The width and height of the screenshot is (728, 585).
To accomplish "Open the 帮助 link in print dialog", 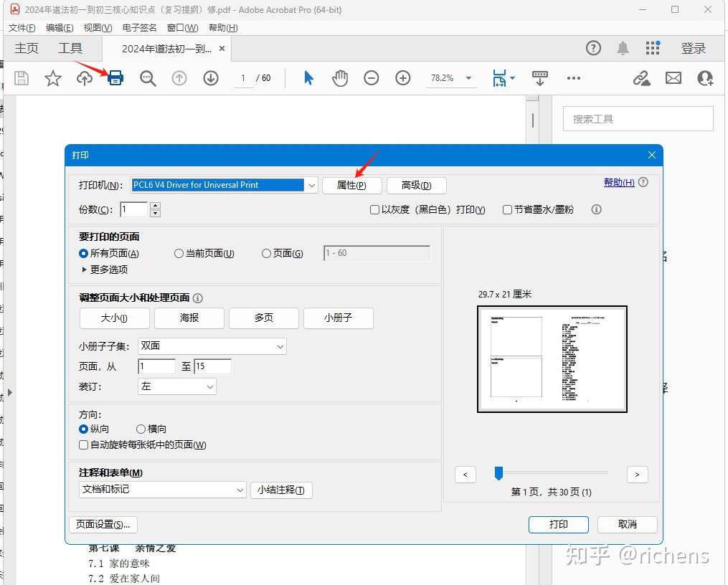I will (x=619, y=182).
